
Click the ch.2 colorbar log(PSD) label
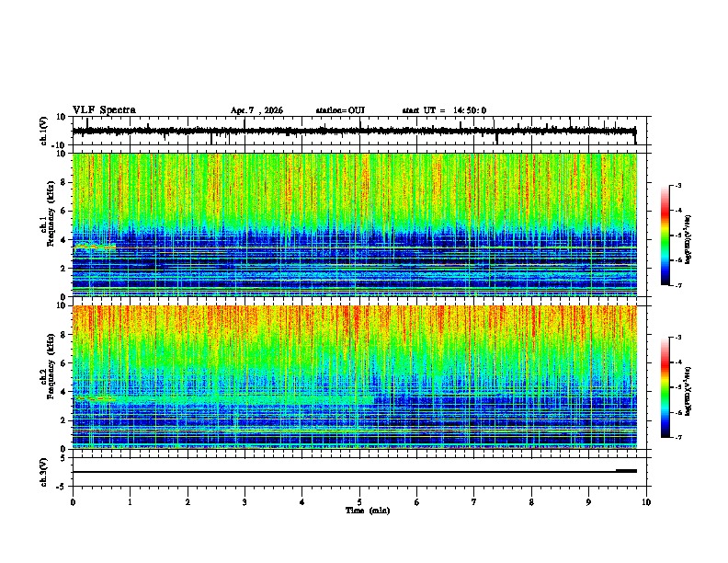[x=688, y=391]
